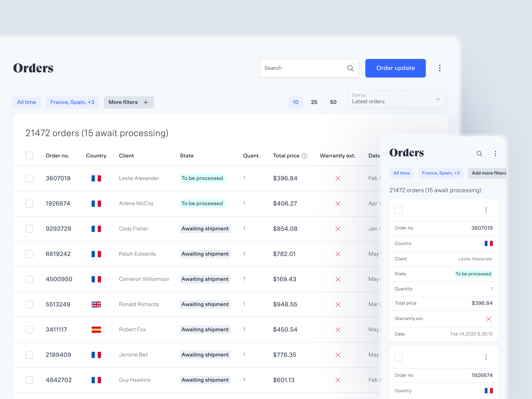This screenshot has height=399, width=532.
Task: Open the three-dot menu on order 3607019 card
Action: (486, 210)
